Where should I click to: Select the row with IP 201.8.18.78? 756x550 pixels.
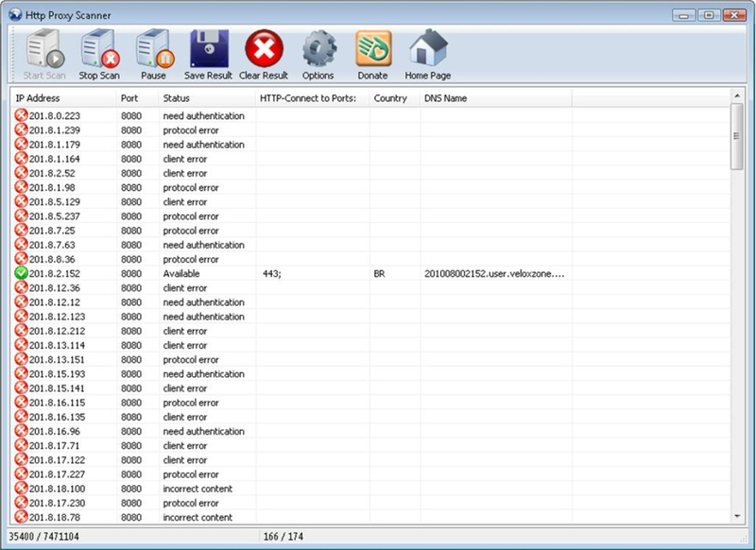(370, 517)
